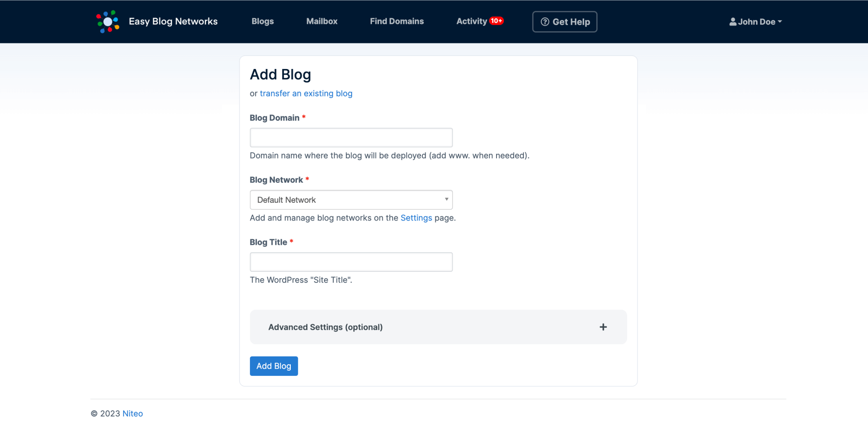Open the Mailbox menu item

[322, 21]
